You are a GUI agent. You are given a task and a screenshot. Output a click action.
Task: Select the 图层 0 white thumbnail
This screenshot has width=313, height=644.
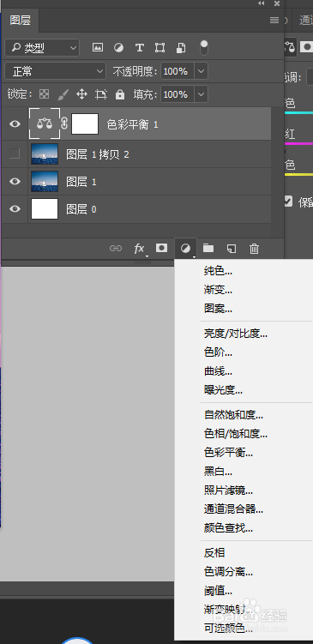(45, 208)
